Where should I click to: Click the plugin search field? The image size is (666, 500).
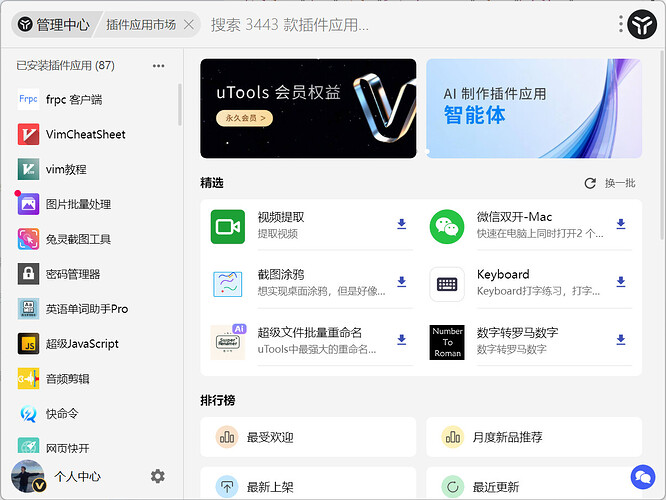(x=408, y=25)
